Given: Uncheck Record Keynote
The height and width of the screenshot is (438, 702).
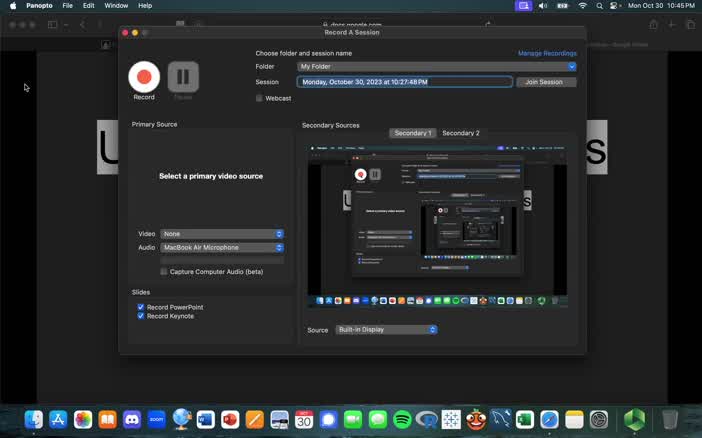Looking at the screenshot, I should 141,316.
